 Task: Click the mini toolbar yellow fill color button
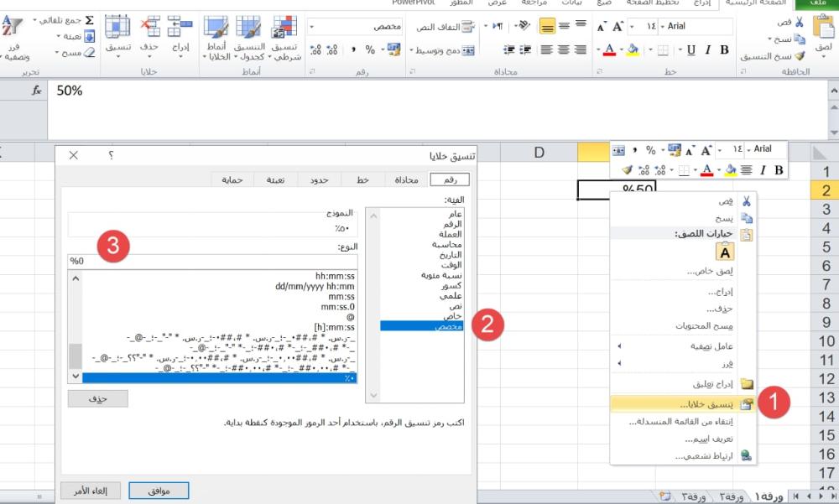click(x=731, y=170)
